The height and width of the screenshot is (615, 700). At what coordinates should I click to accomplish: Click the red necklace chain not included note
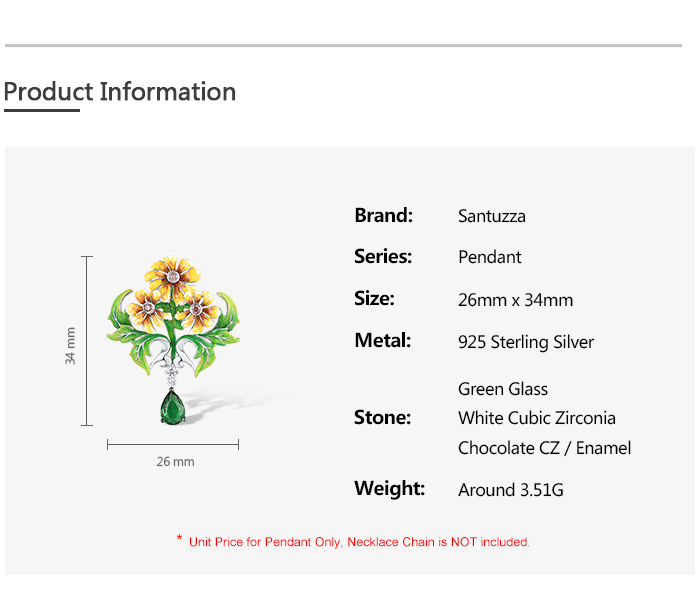click(353, 542)
